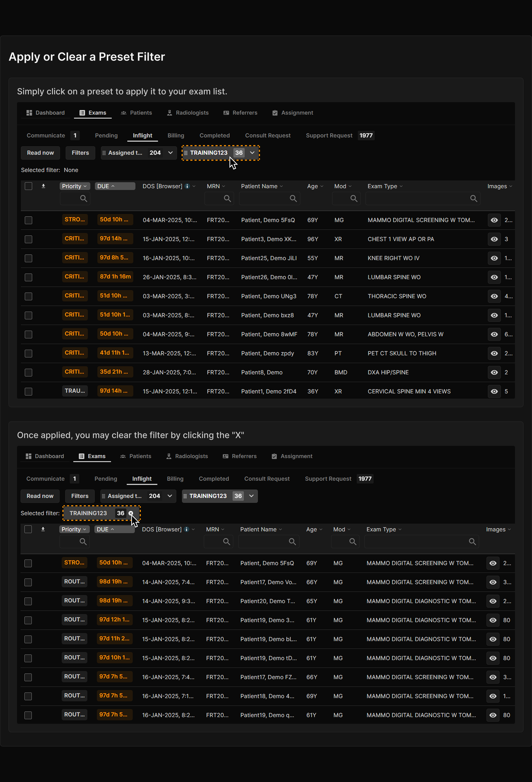Tick the checkbox for Patient18 row

(x=28, y=696)
